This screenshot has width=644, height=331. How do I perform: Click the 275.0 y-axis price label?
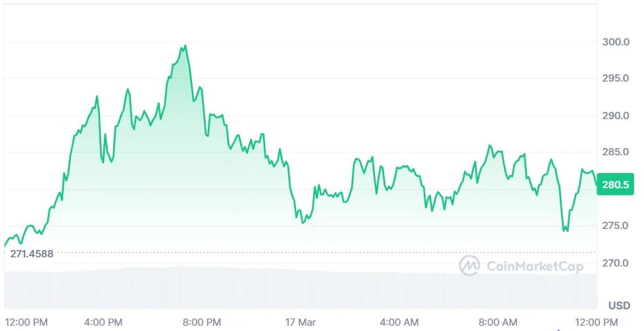click(x=616, y=226)
